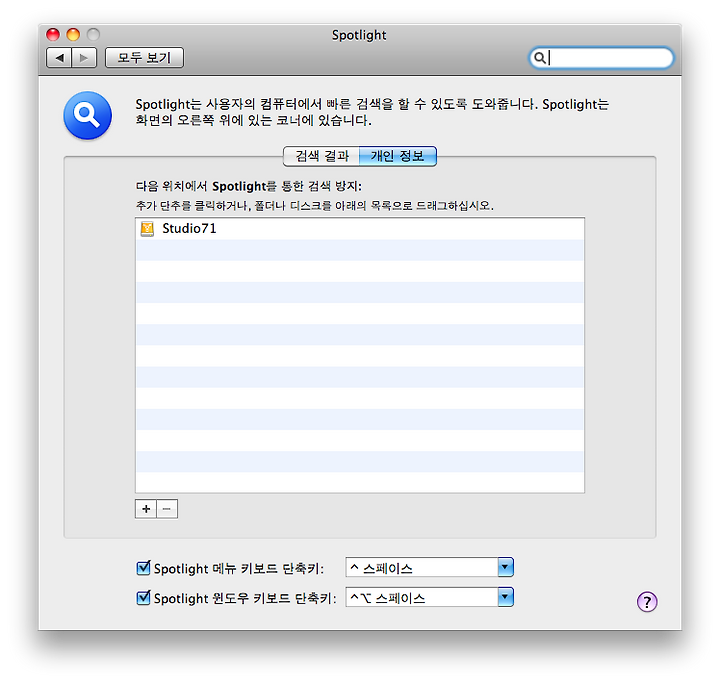Click the blue Spotlight magnifier icon
The image size is (720, 683).
[88, 115]
